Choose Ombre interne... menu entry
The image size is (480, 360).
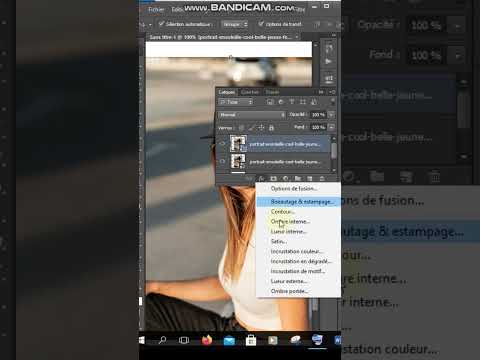[x=298, y=222]
